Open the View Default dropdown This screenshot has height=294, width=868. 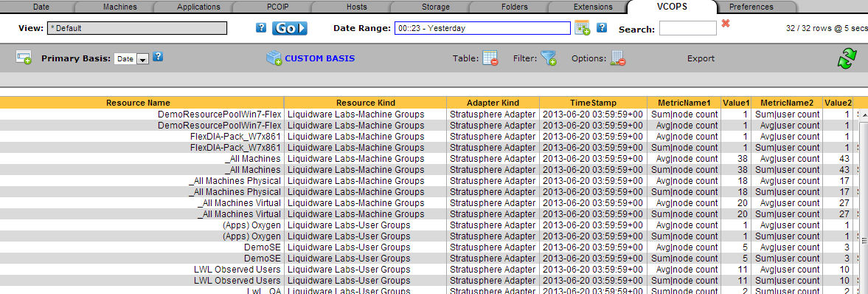(136, 28)
